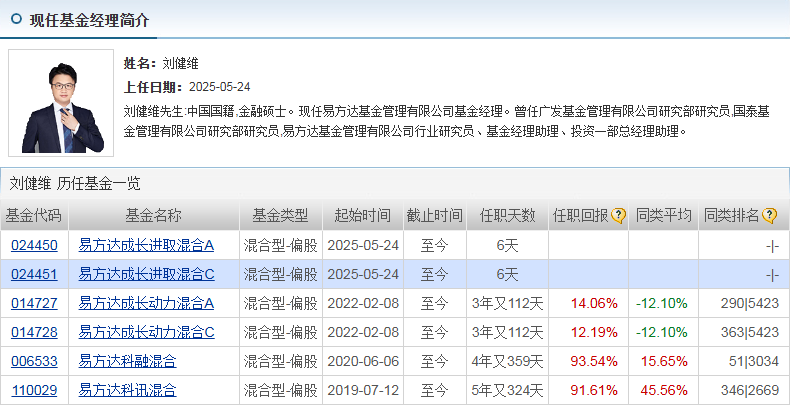
Task: Click the 截止时间 column header
Action: [x=435, y=216]
